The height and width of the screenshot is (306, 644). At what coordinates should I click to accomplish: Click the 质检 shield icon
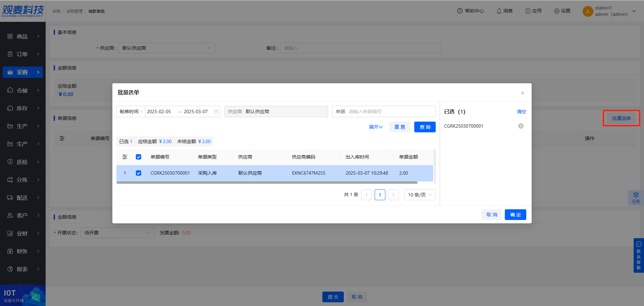coord(10,162)
